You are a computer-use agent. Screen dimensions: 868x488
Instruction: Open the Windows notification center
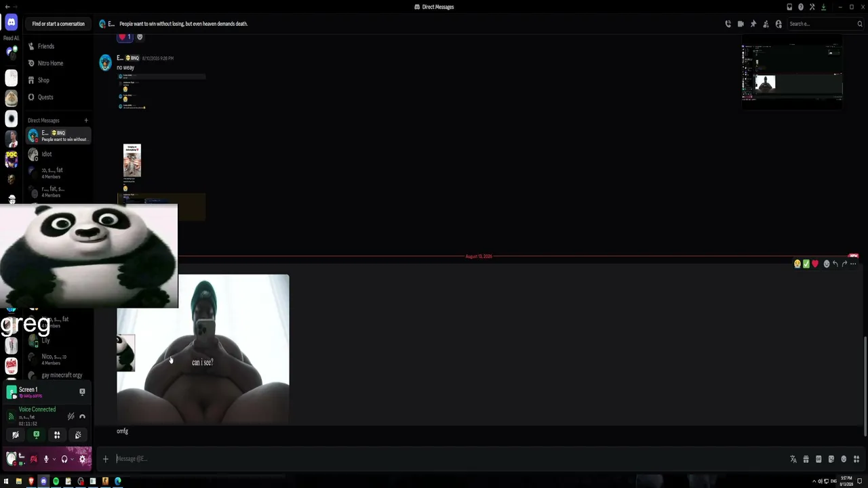860,481
